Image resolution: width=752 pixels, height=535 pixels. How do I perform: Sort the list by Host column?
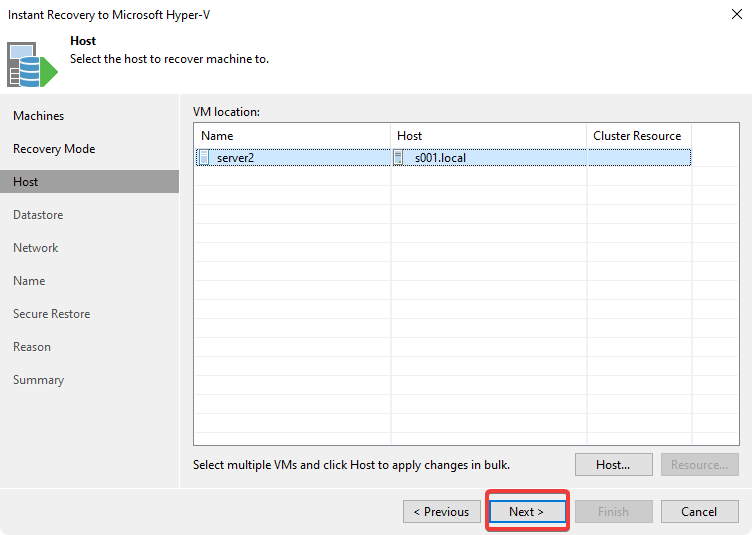click(410, 136)
